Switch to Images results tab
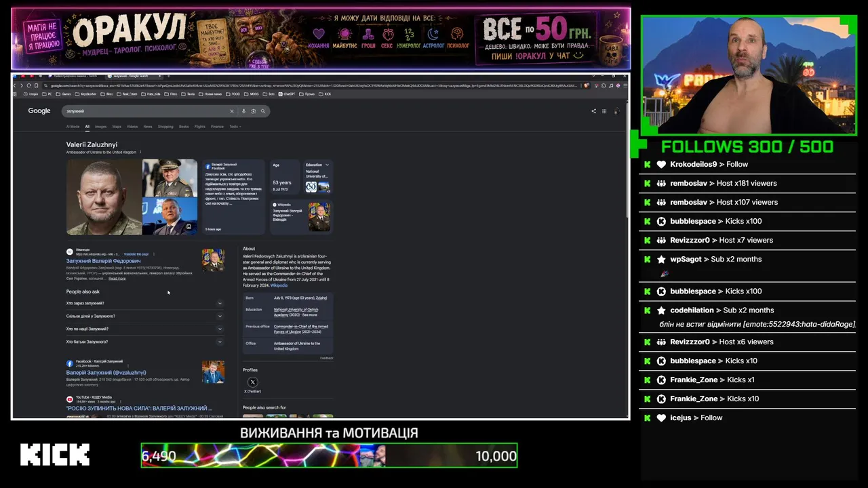This screenshot has height=488, width=868. (x=100, y=127)
